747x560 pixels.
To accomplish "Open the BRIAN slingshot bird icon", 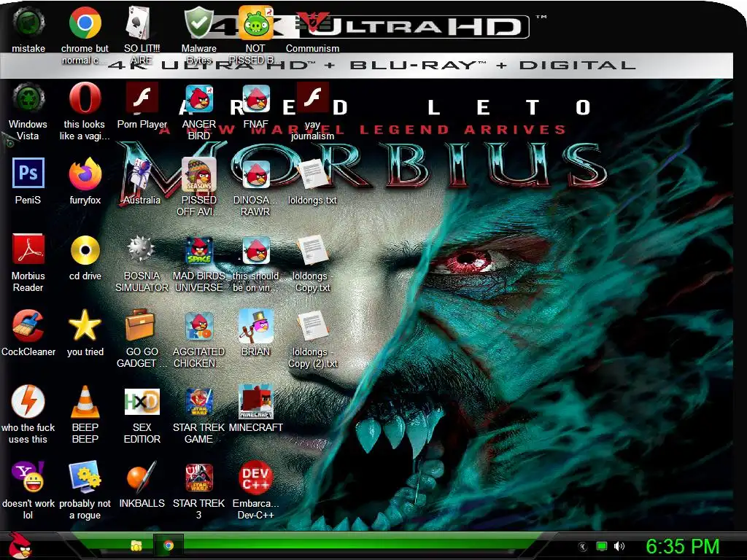I will 255,326.
